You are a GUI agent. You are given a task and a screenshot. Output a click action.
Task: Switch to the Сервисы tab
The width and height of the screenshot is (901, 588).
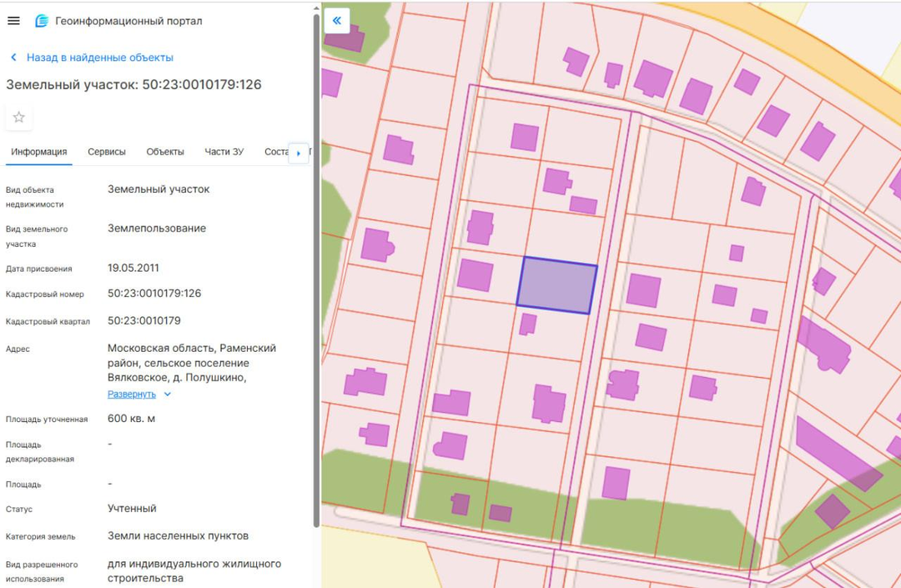point(107,152)
